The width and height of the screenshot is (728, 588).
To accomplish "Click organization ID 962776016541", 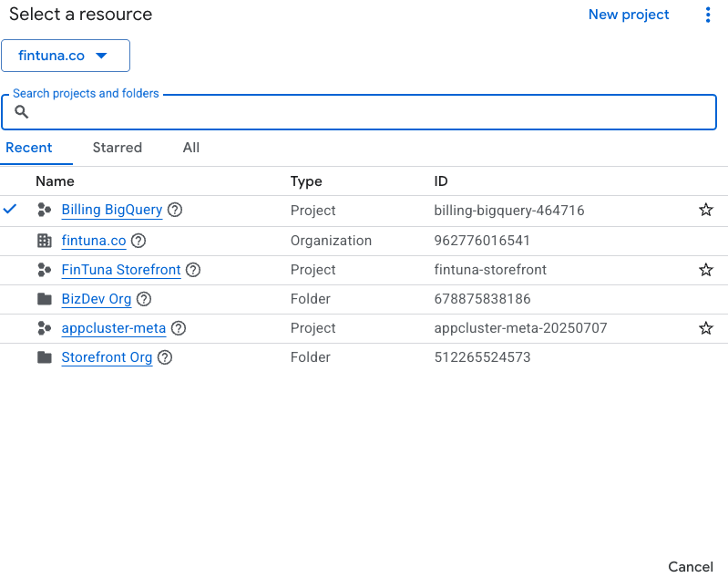I will point(482,241).
